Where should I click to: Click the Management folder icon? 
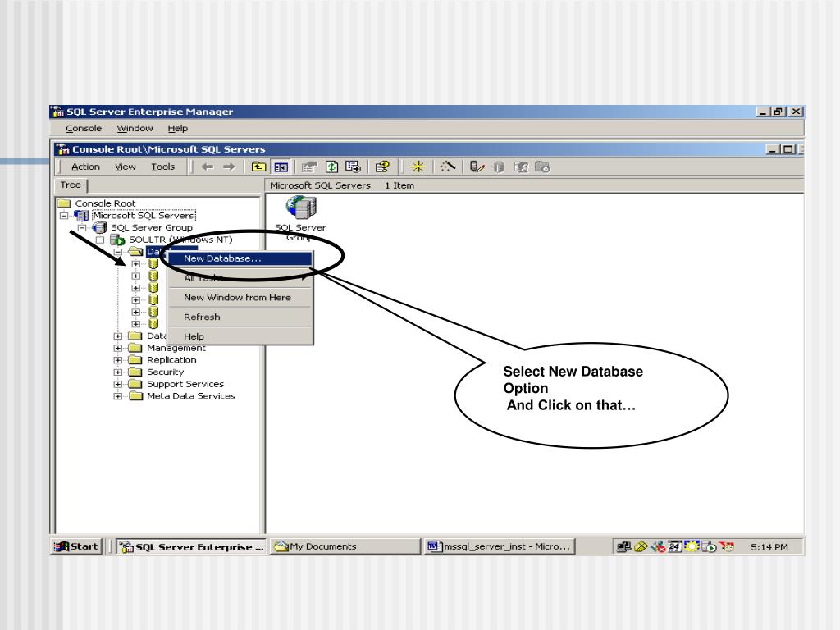click(x=135, y=348)
